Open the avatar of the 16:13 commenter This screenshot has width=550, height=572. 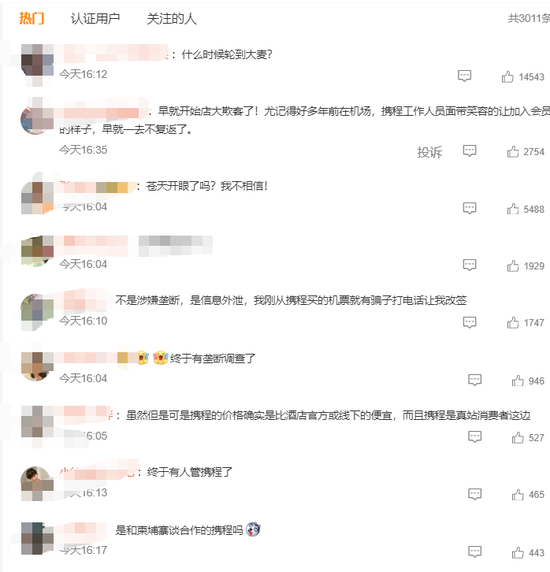click(x=37, y=483)
